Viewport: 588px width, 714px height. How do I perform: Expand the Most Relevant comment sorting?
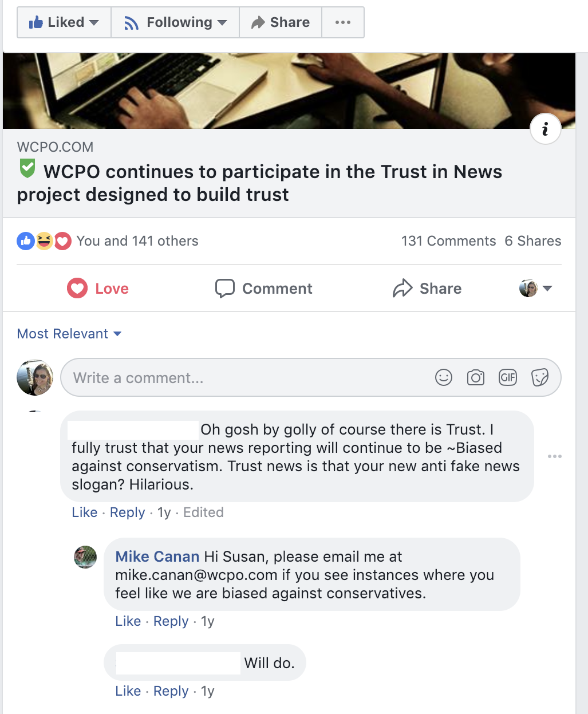69,334
